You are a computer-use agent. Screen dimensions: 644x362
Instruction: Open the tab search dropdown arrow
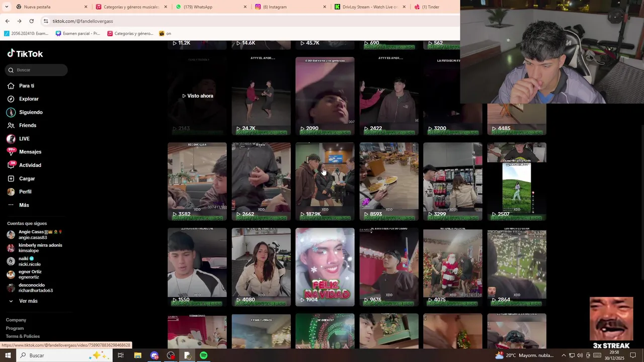tap(7, 7)
